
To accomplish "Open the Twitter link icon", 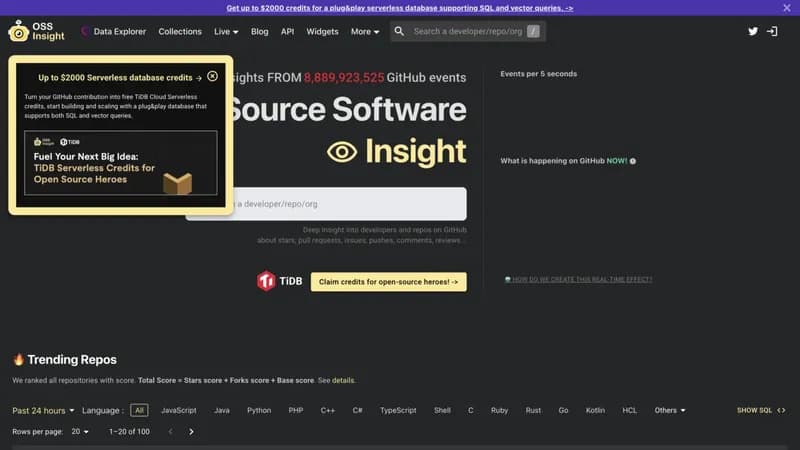I will (753, 31).
